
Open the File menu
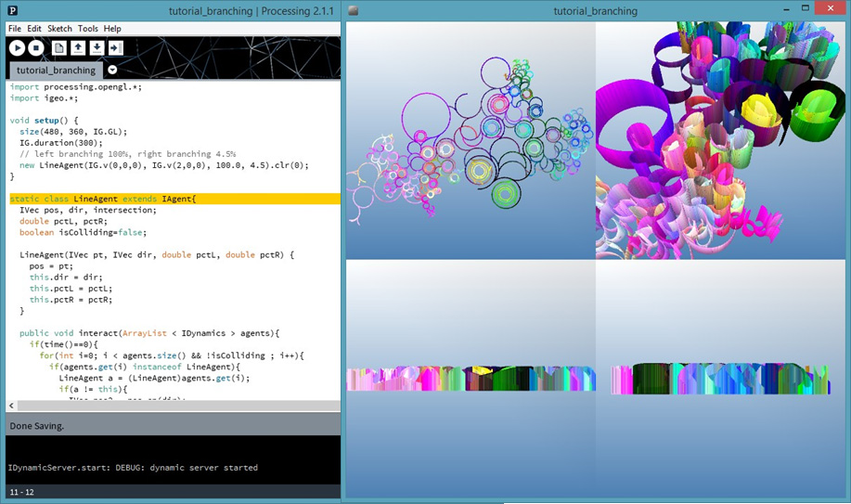[x=15, y=29]
